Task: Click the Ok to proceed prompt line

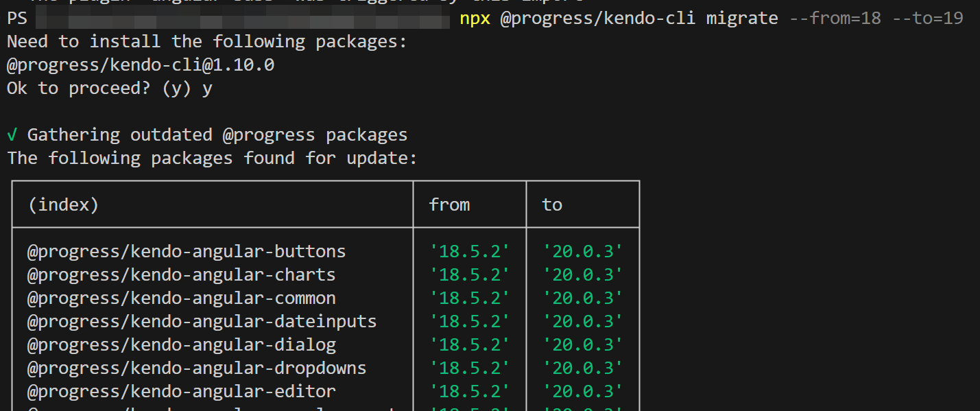Action: pos(109,89)
